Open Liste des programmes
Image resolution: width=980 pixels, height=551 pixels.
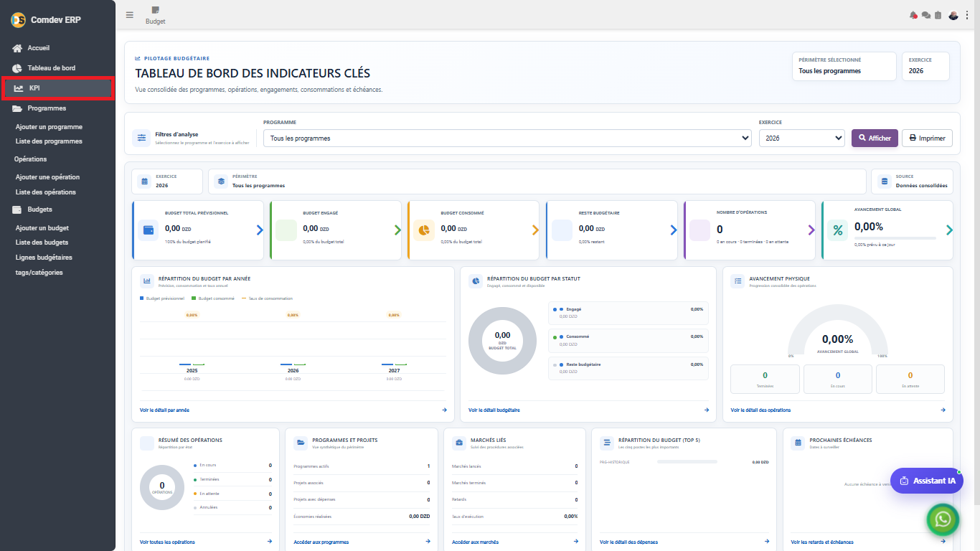point(49,141)
